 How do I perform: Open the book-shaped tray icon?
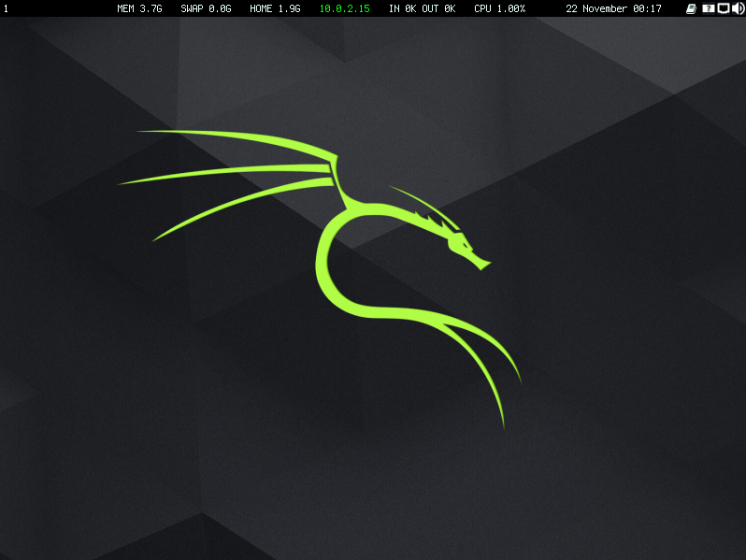pos(691,8)
